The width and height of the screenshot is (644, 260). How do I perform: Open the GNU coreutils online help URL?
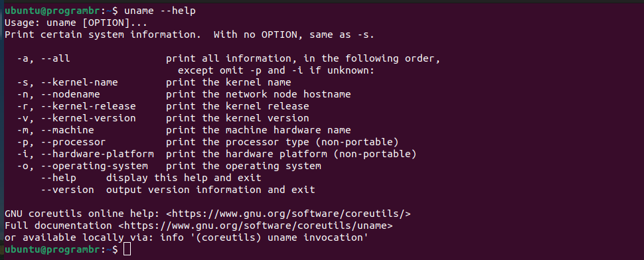point(289,214)
